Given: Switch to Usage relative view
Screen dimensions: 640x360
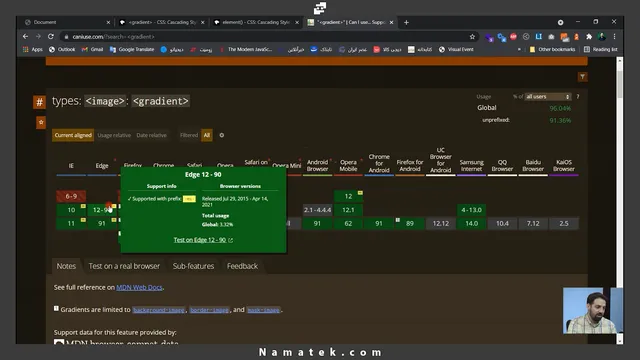Looking at the screenshot, I should tap(114, 135).
